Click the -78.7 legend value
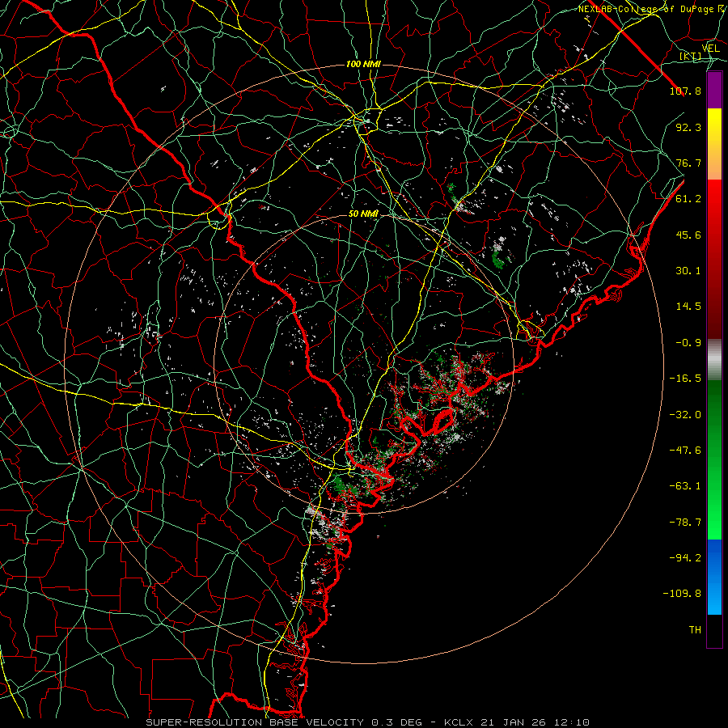 coord(685,523)
